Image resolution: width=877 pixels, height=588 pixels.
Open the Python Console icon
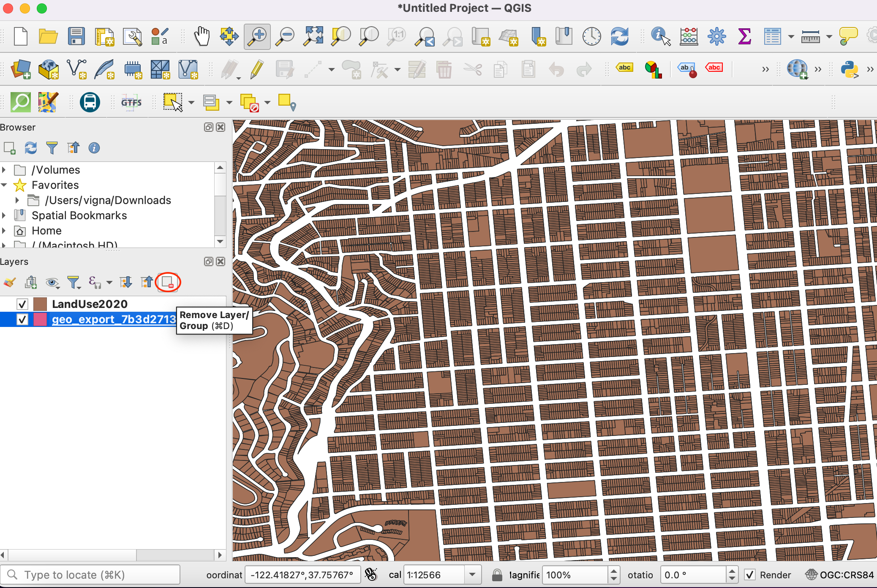[x=850, y=69]
